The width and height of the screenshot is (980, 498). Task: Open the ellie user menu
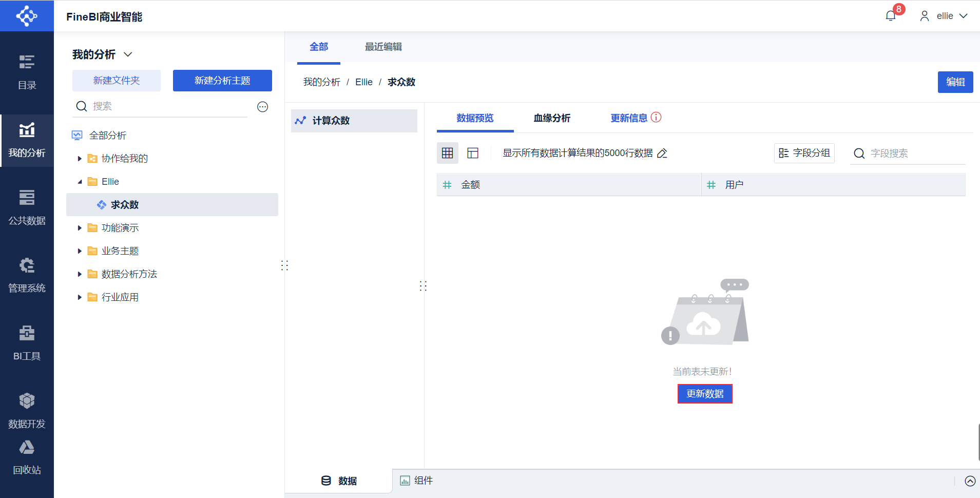tap(944, 16)
